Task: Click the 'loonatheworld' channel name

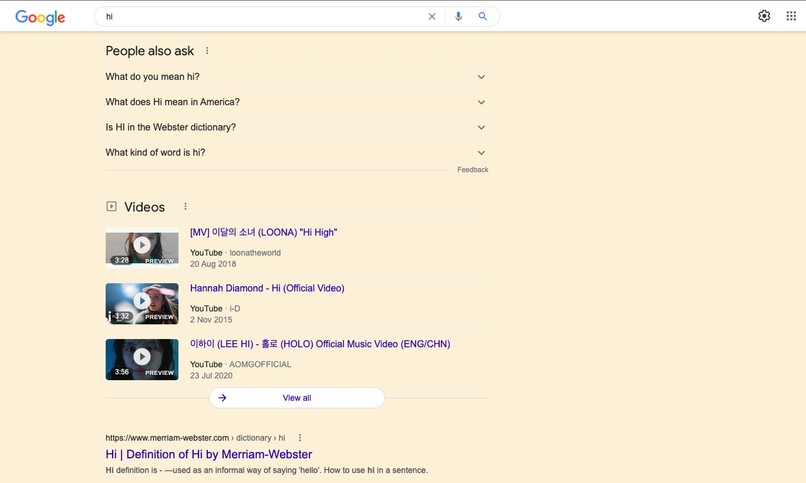Action: [255, 253]
